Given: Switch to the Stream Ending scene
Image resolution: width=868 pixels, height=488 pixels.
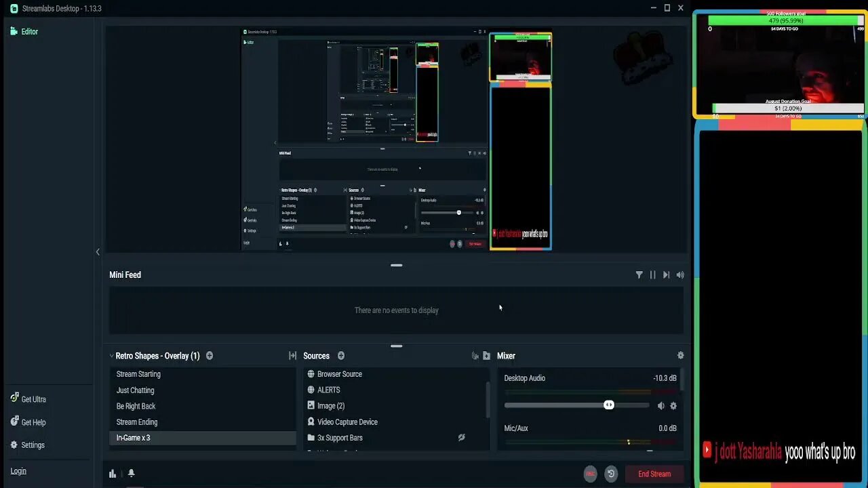Looking at the screenshot, I should (x=203, y=422).
